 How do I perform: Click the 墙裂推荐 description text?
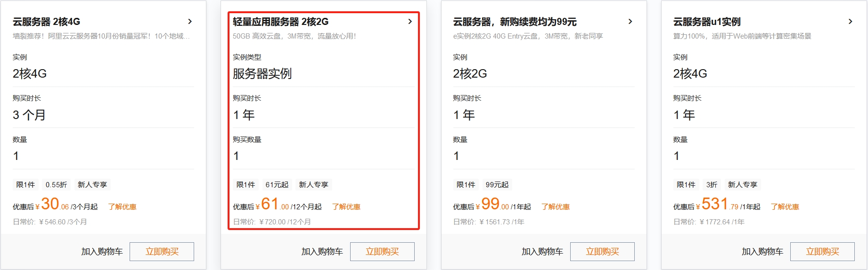click(101, 36)
